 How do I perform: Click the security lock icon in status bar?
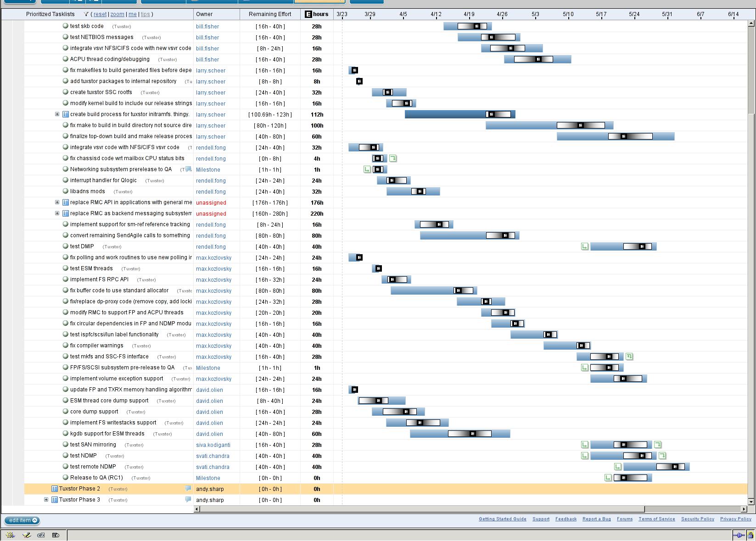coord(750,535)
